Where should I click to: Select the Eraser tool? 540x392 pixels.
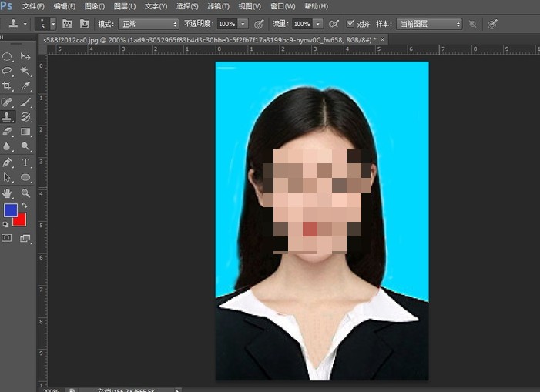tap(8, 132)
